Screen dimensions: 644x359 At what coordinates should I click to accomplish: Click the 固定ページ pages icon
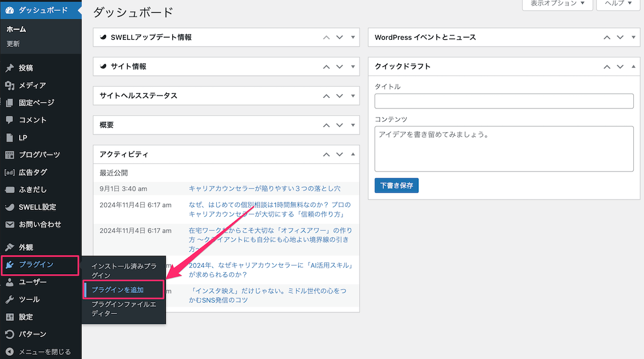click(9, 102)
